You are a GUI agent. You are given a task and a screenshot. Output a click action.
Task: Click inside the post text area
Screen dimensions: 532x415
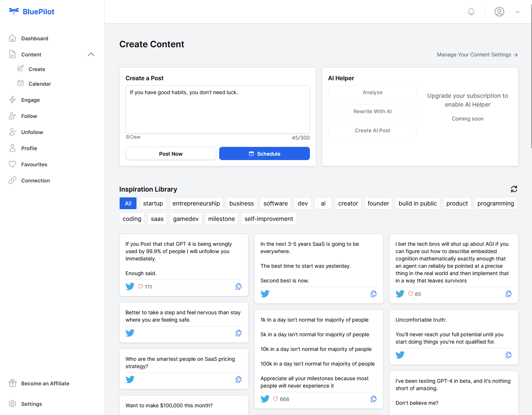click(x=217, y=110)
